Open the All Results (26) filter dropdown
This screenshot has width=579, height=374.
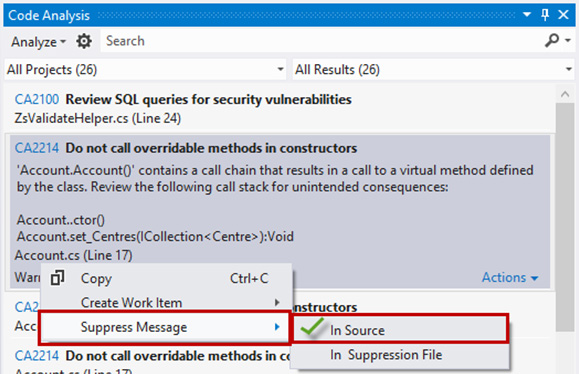434,69
